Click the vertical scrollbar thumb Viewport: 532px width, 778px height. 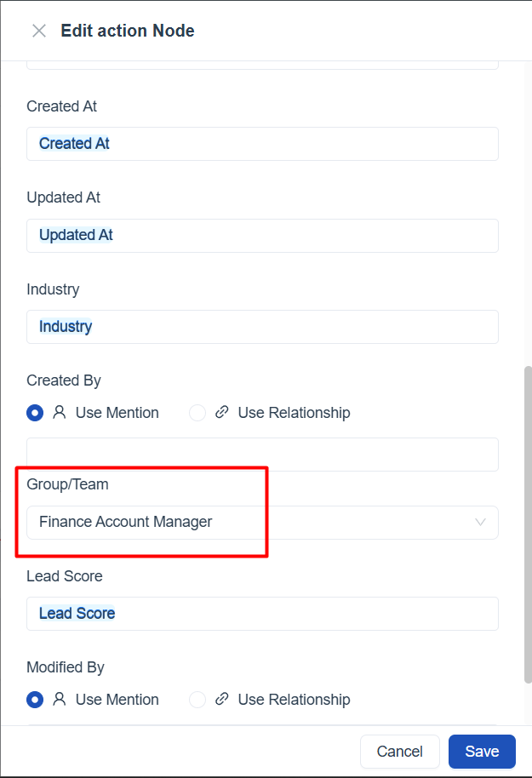[x=527, y=519]
